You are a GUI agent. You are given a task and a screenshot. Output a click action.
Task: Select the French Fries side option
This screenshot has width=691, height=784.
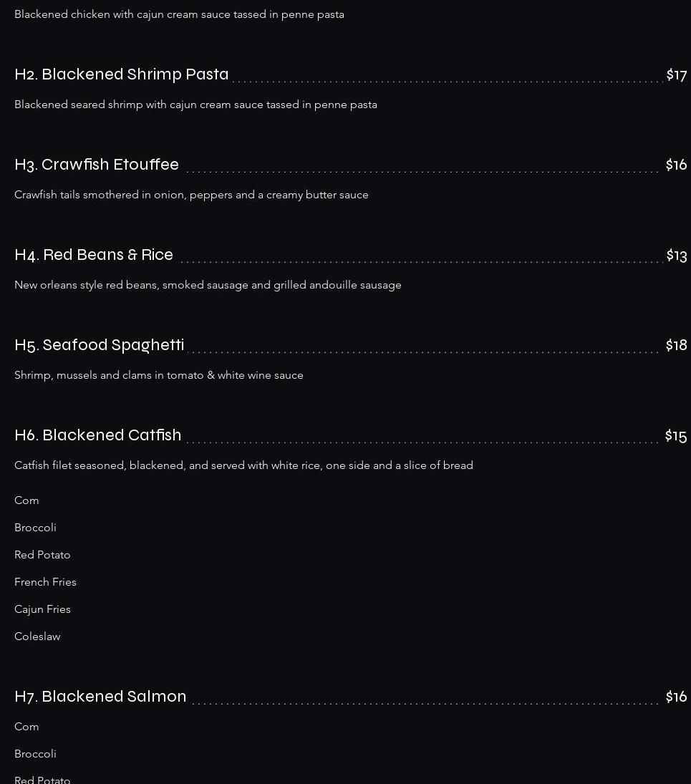pyautogui.click(x=45, y=582)
